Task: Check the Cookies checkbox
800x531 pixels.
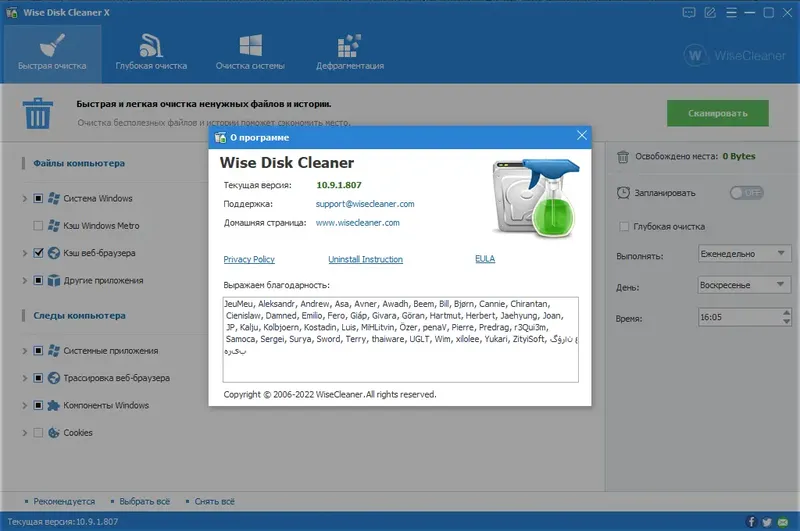Action: coord(38,433)
